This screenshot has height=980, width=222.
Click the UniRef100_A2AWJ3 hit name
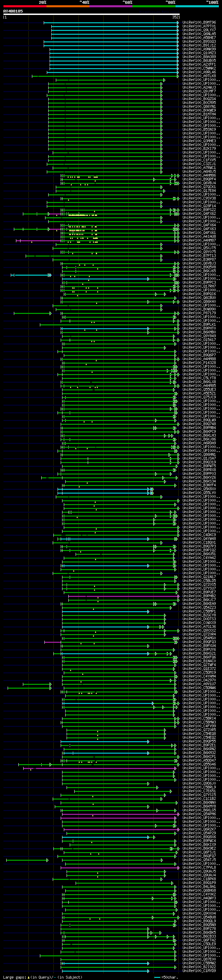tap(199, 88)
